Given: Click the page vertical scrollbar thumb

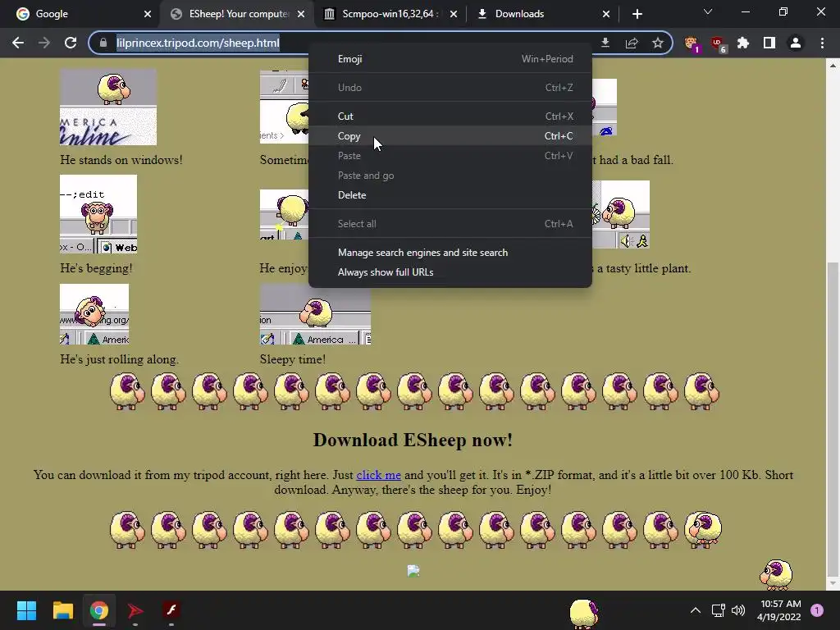Looking at the screenshot, I should click(833, 419).
